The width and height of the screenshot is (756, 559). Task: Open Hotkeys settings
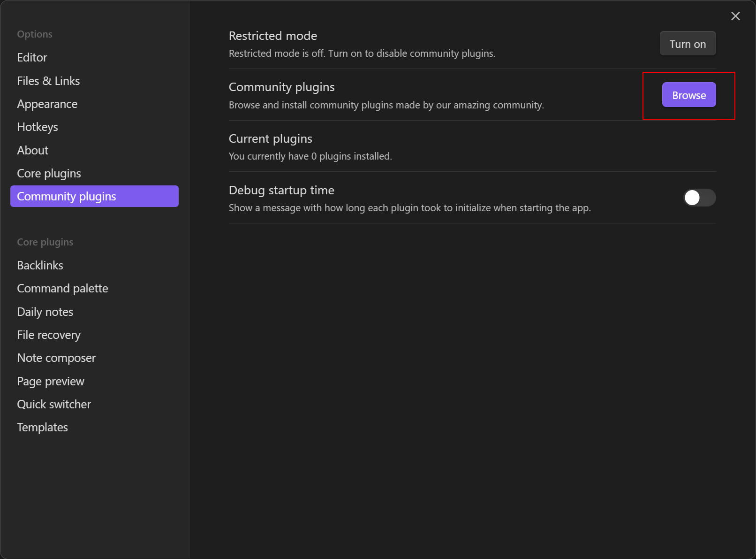[x=94, y=127]
